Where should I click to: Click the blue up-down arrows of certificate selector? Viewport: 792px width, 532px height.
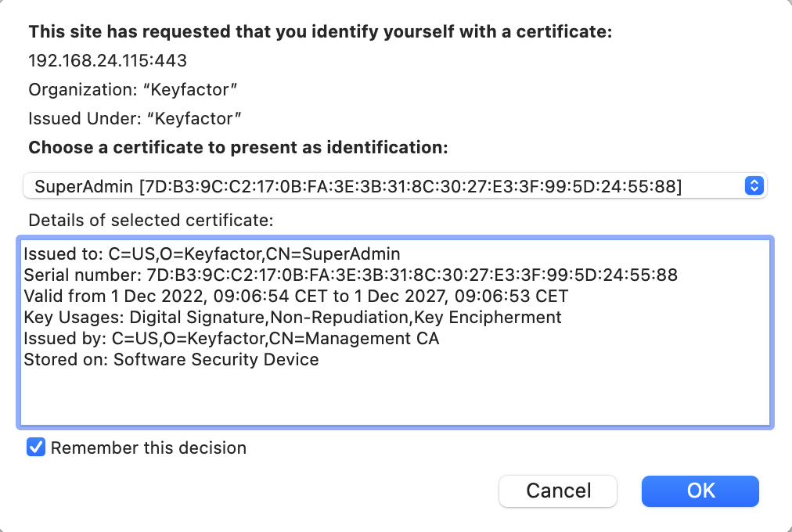754,186
